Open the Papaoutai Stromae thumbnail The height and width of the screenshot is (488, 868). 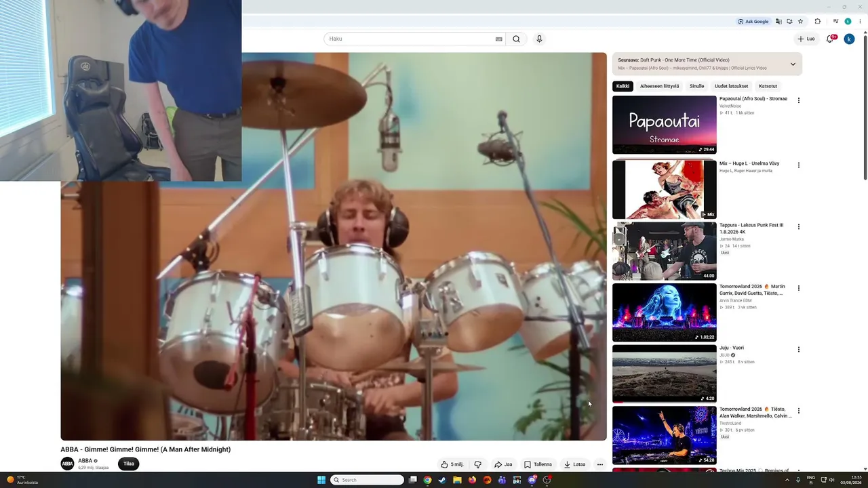[x=665, y=125]
